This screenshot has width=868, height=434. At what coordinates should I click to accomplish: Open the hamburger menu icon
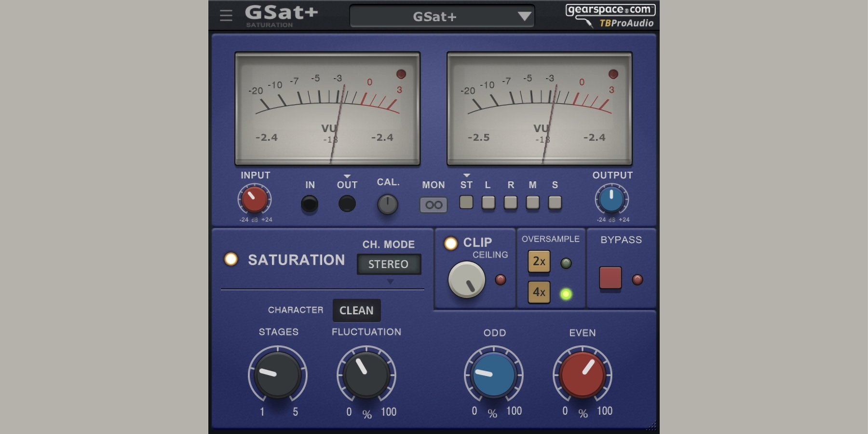226,15
